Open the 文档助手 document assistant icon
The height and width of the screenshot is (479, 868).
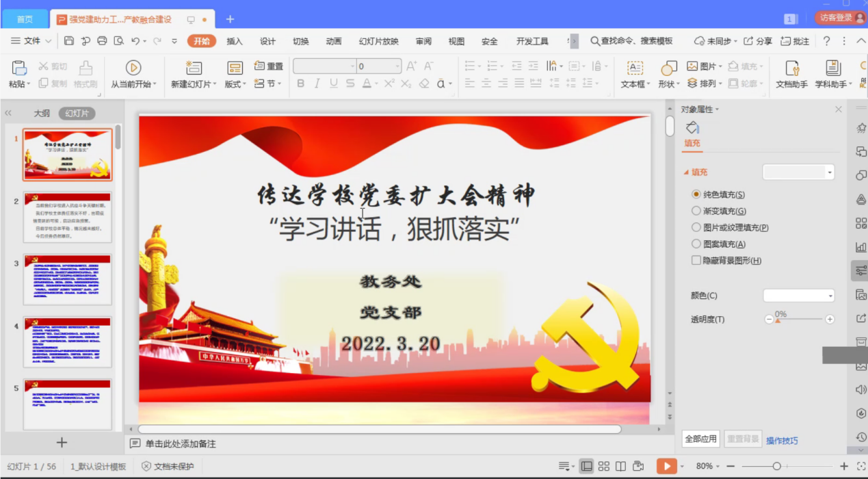tap(791, 68)
